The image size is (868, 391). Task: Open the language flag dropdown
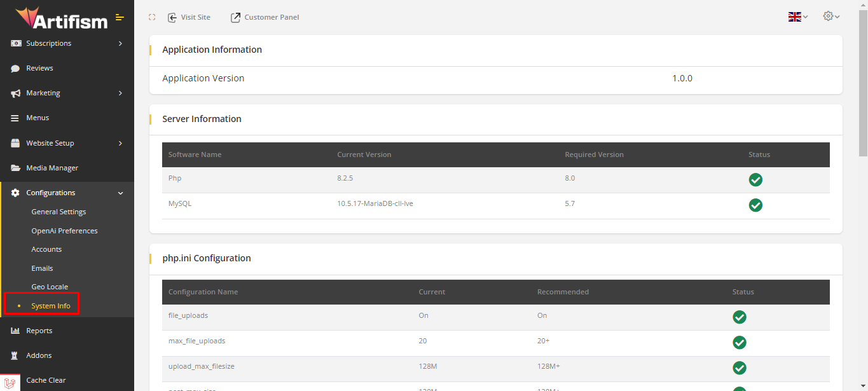click(x=797, y=17)
